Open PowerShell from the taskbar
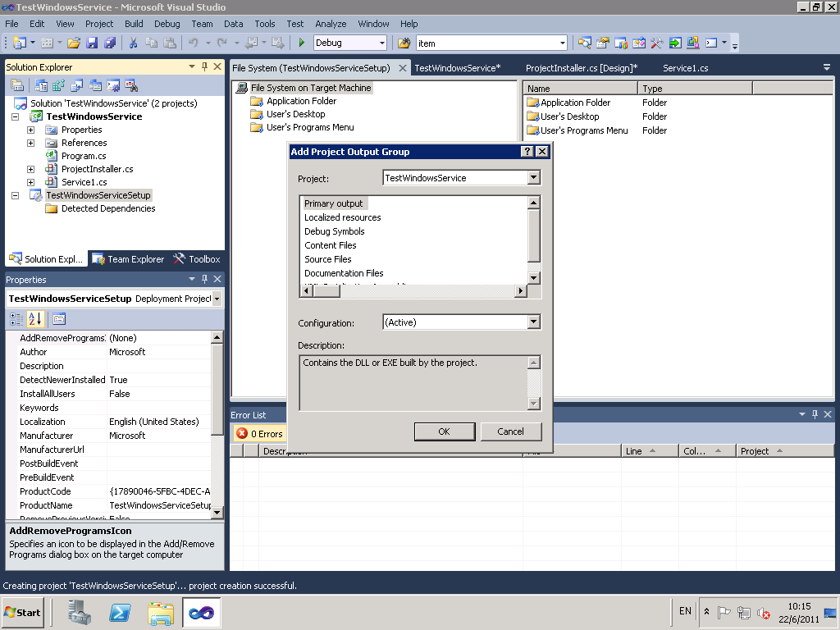The height and width of the screenshot is (630, 840). pos(120,612)
